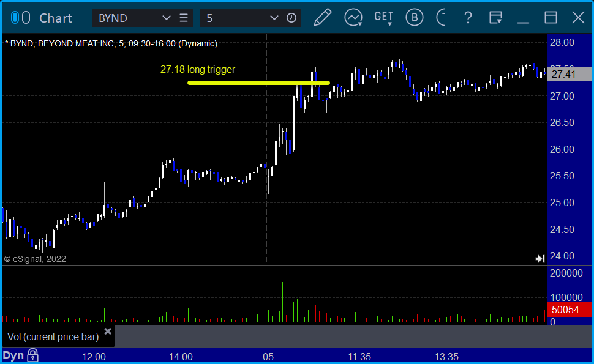Viewport: 594px width, 364px height.
Task: Click the partially hidden circled T icon
Action: point(441,17)
